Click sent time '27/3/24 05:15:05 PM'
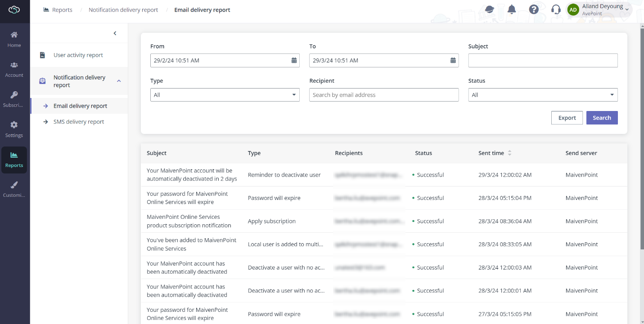This screenshot has width=644, height=324. (x=505, y=314)
